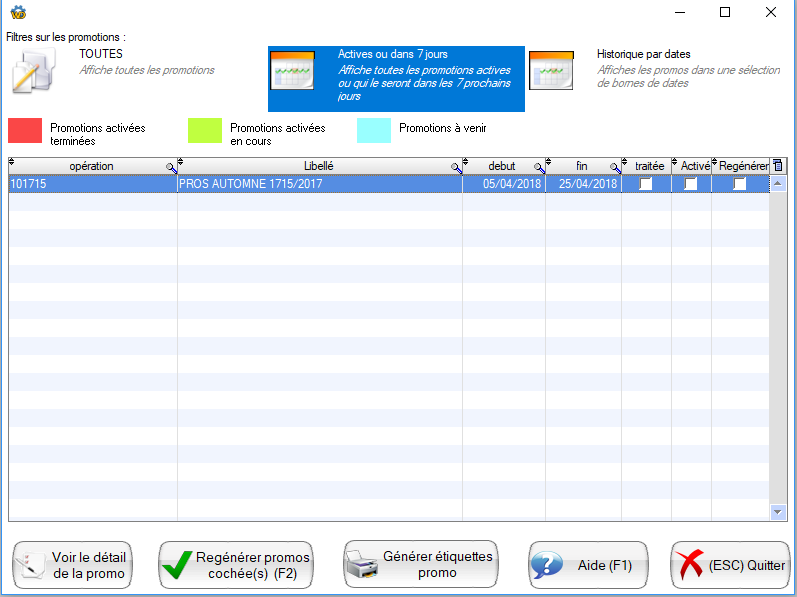Click the sort arrows on the traitée column

[626, 162]
